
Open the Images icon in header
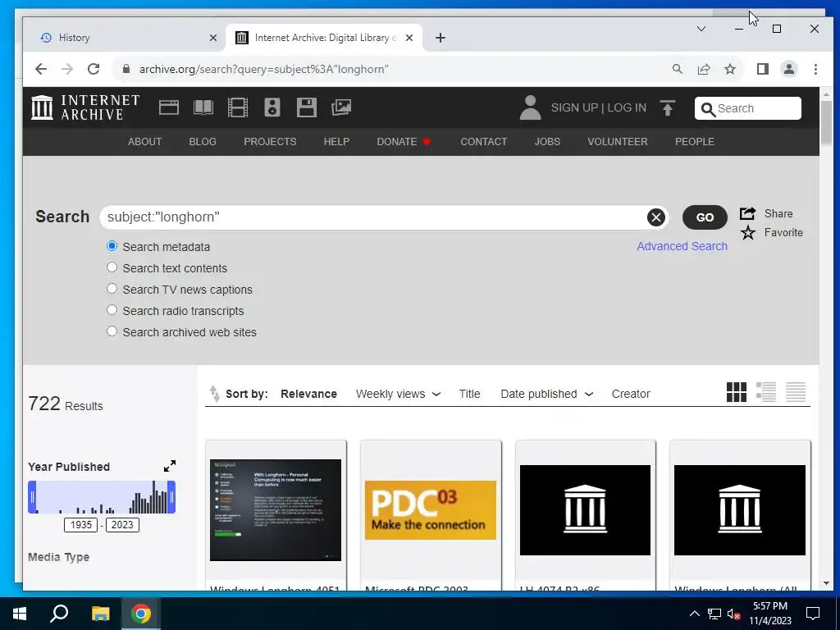[341, 107]
